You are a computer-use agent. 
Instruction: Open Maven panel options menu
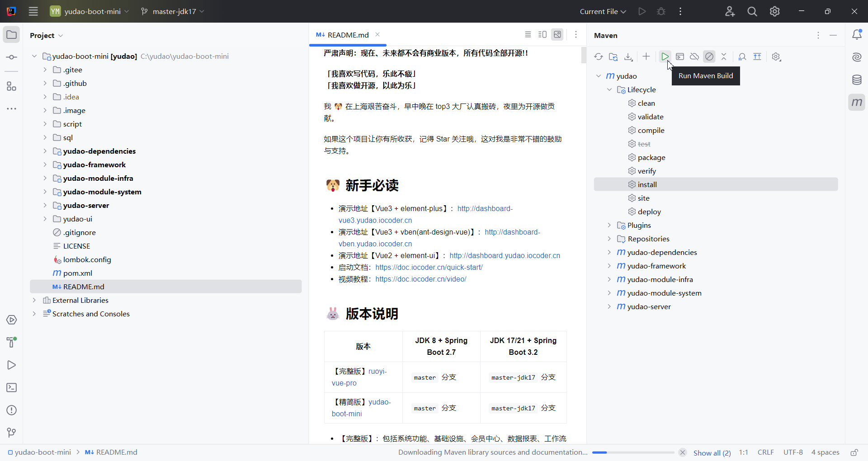818,35
